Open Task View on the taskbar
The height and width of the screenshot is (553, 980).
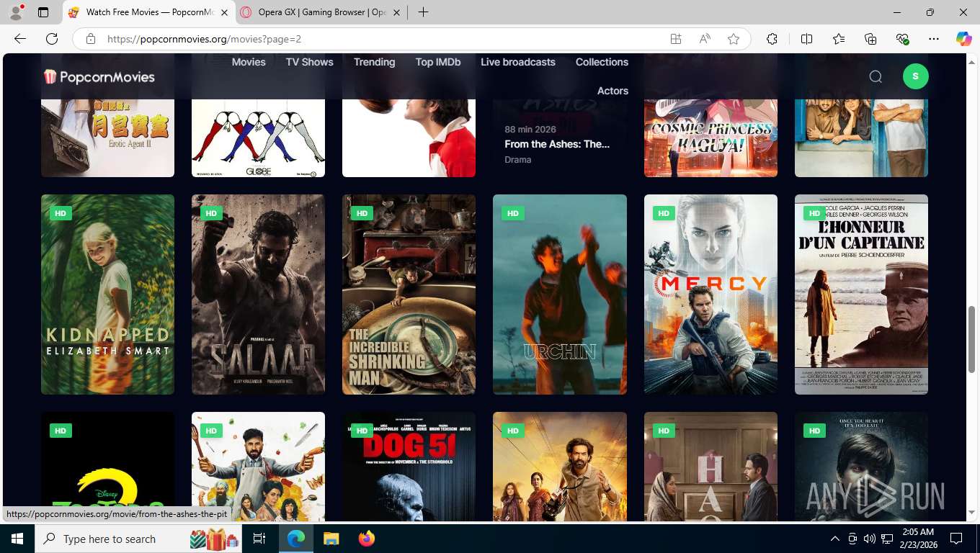259,539
